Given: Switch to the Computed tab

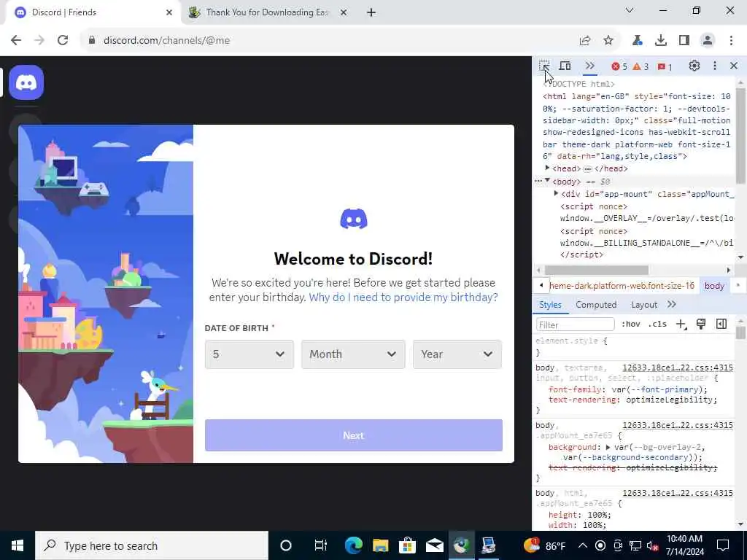Looking at the screenshot, I should 596,305.
